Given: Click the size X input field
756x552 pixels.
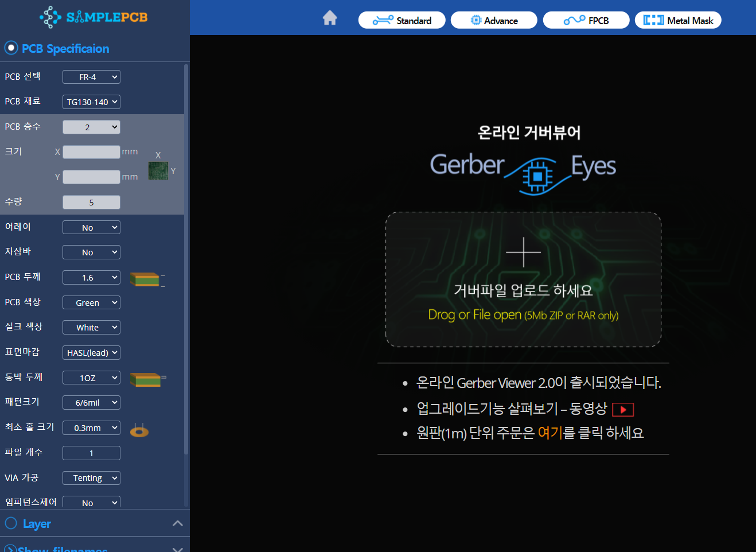Looking at the screenshot, I should click(x=91, y=152).
